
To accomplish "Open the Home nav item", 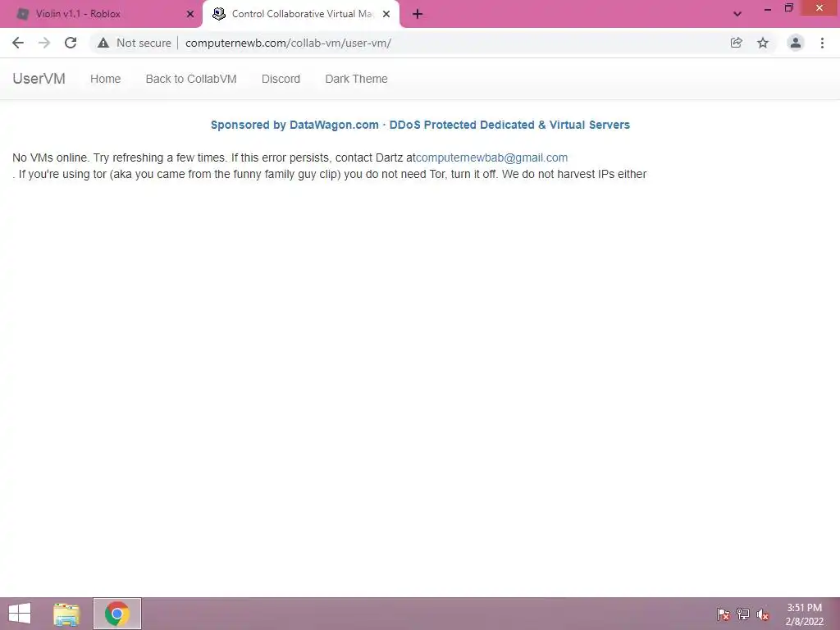I will [106, 79].
